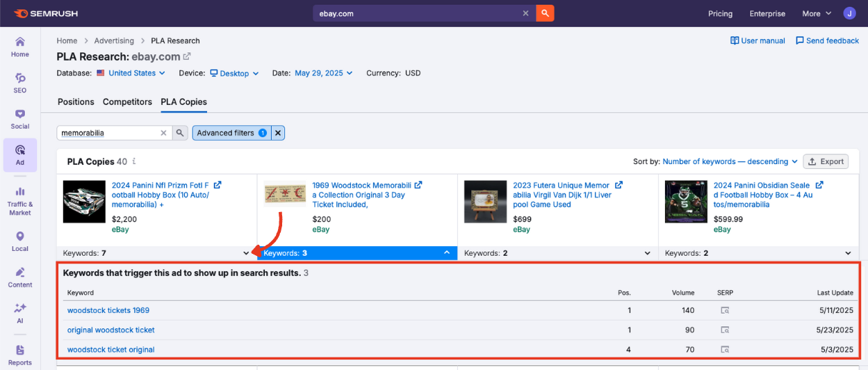This screenshot has height=370, width=868.
Task: Open the AI section in sidebar
Action: point(20,312)
